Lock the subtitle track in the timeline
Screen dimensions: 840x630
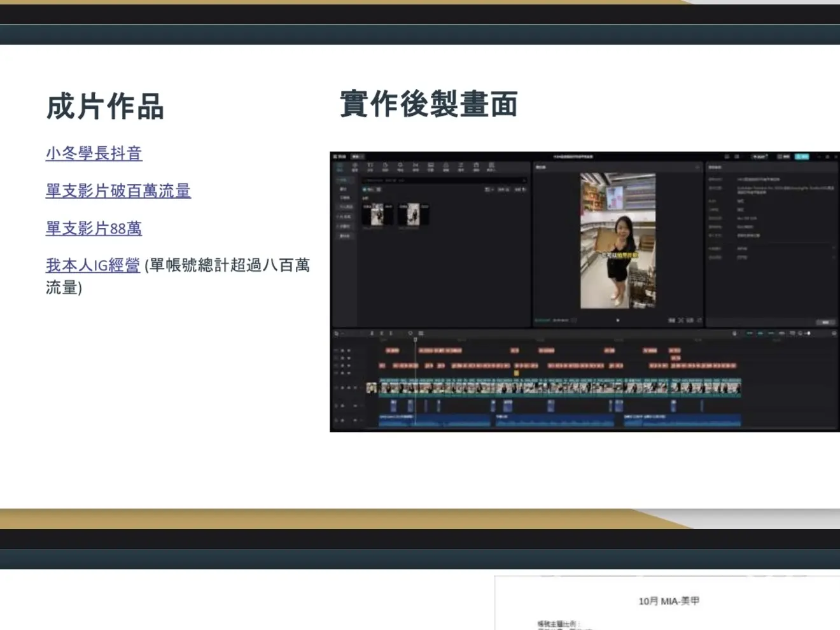tap(349, 350)
